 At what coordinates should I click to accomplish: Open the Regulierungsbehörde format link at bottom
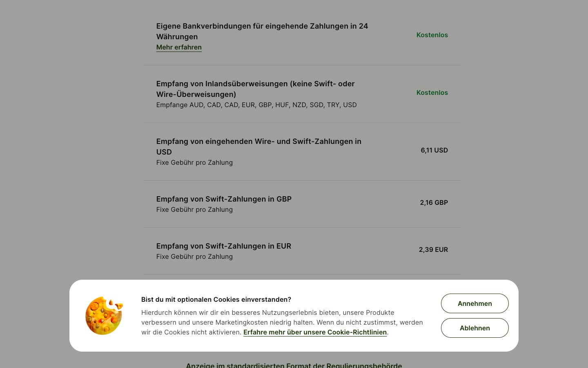point(294,366)
